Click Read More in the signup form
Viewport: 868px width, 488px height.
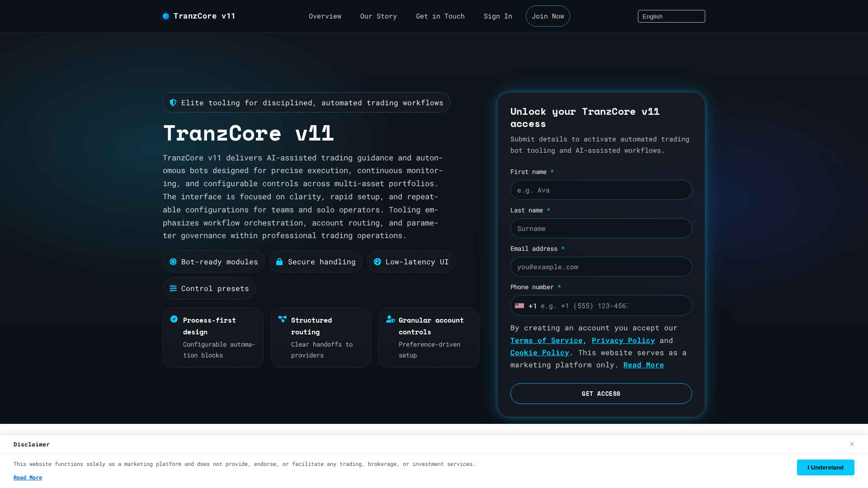[644, 365]
